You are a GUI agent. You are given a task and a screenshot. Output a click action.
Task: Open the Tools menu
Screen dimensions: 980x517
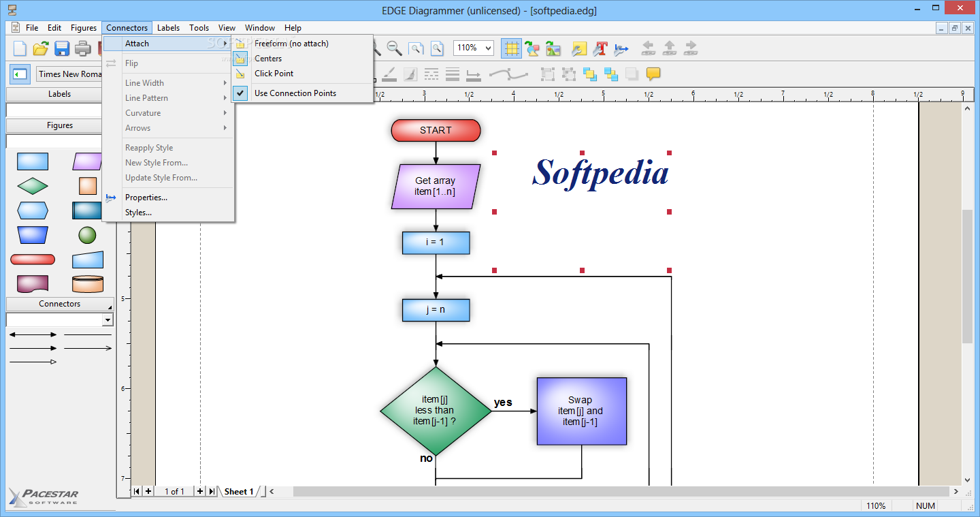tap(199, 28)
